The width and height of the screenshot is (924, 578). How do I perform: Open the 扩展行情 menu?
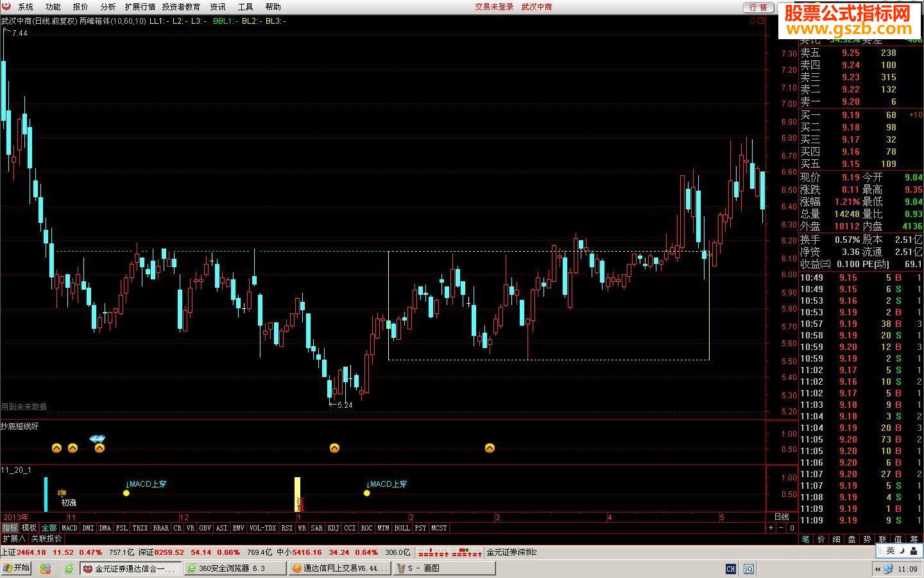(x=140, y=6)
